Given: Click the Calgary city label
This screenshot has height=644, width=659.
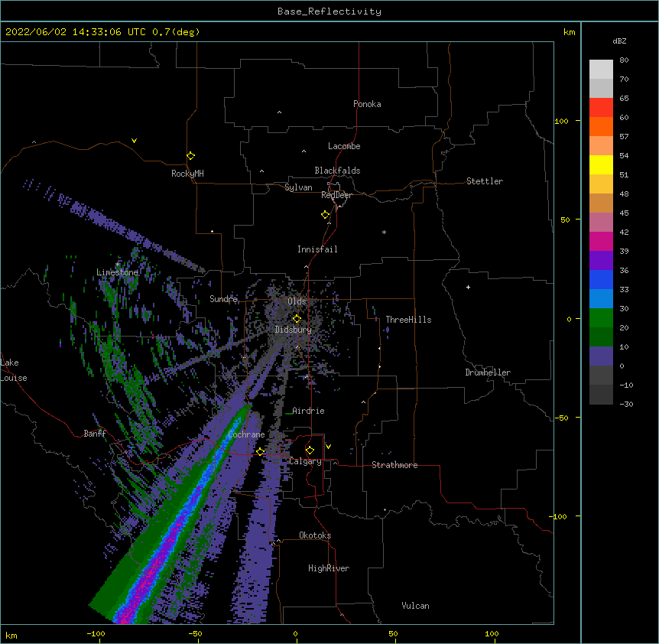Looking at the screenshot, I should click(306, 461).
